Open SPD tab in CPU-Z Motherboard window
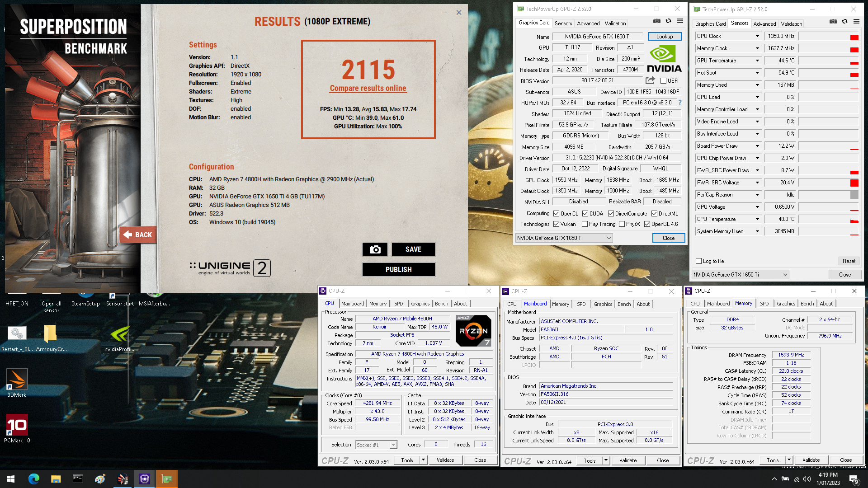Screen dimensions: 868x488 pyautogui.click(x=581, y=304)
